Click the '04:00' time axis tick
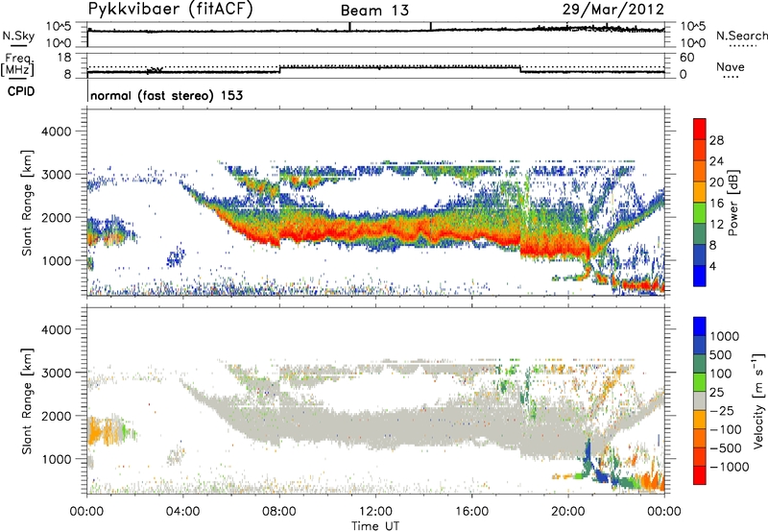 click(x=182, y=512)
